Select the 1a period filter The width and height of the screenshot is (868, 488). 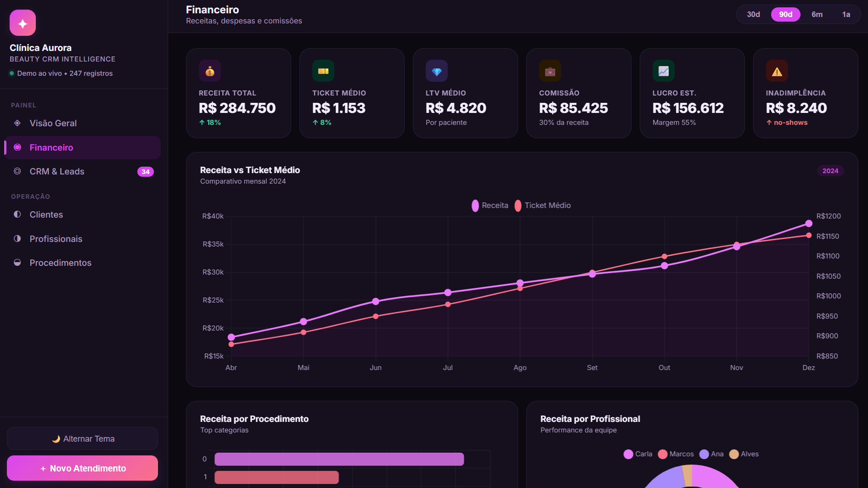point(846,14)
